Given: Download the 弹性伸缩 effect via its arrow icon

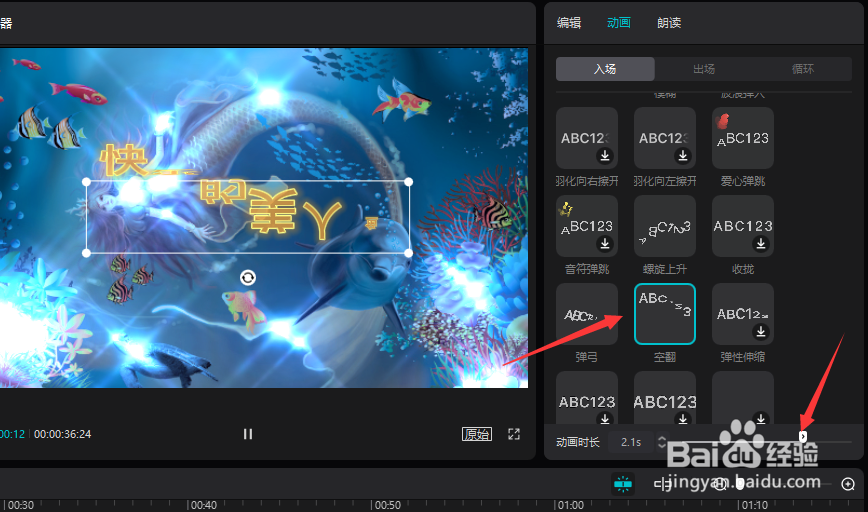Looking at the screenshot, I should click(761, 332).
